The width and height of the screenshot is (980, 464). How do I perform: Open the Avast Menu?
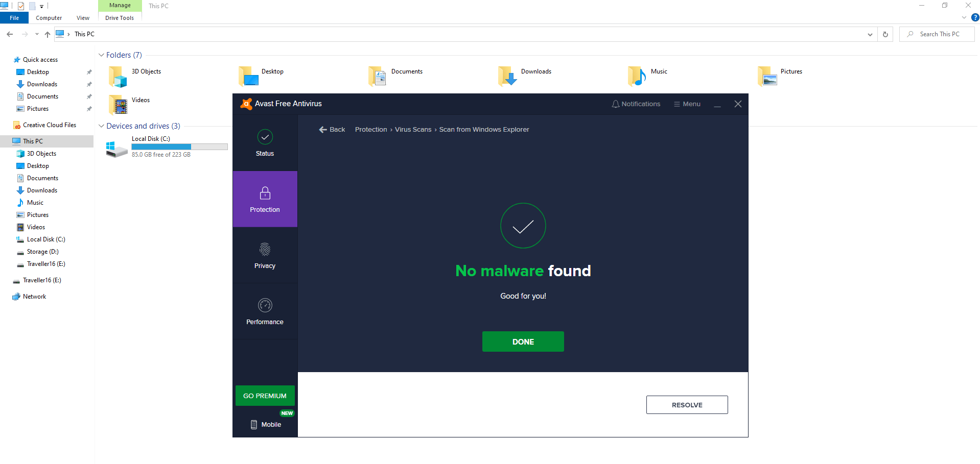pos(687,104)
